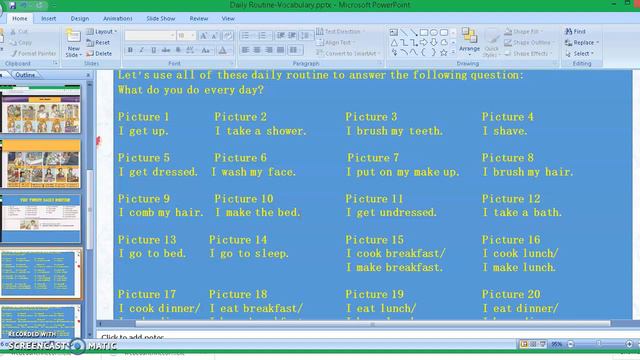Click the Normal view icon in status bar
This screenshot has width=640, height=360.
point(524,344)
